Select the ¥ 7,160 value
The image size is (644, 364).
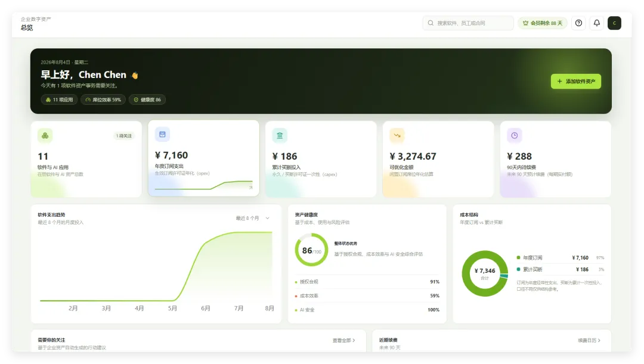pyautogui.click(x=171, y=155)
